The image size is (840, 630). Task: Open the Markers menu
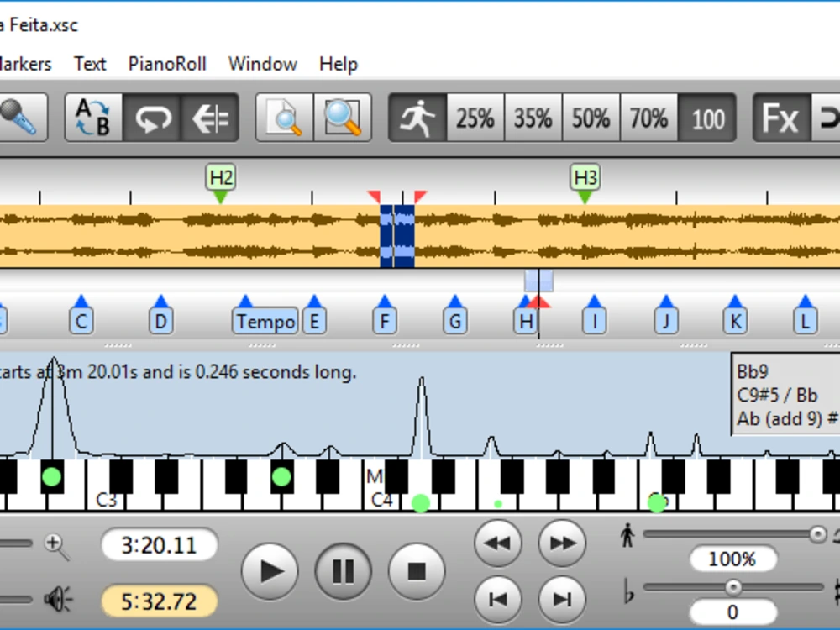pos(26,64)
